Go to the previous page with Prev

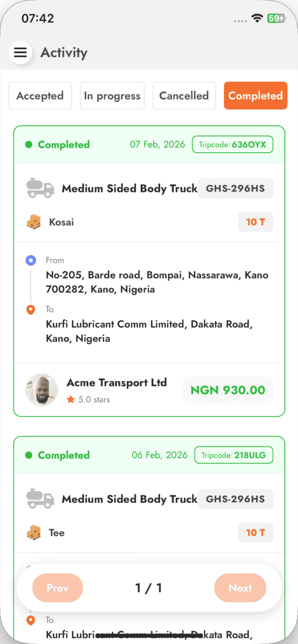(x=57, y=588)
